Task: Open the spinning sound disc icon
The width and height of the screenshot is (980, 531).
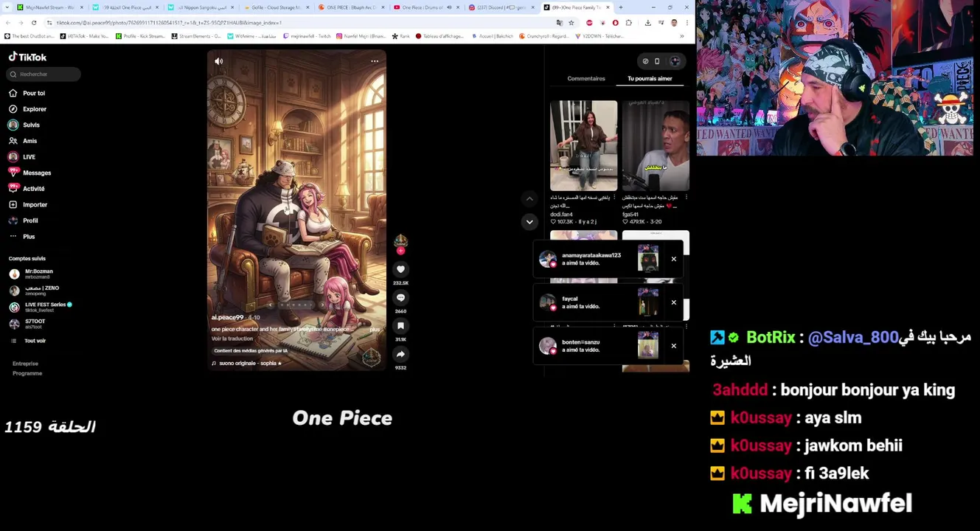Action: [x=371, y=358]
